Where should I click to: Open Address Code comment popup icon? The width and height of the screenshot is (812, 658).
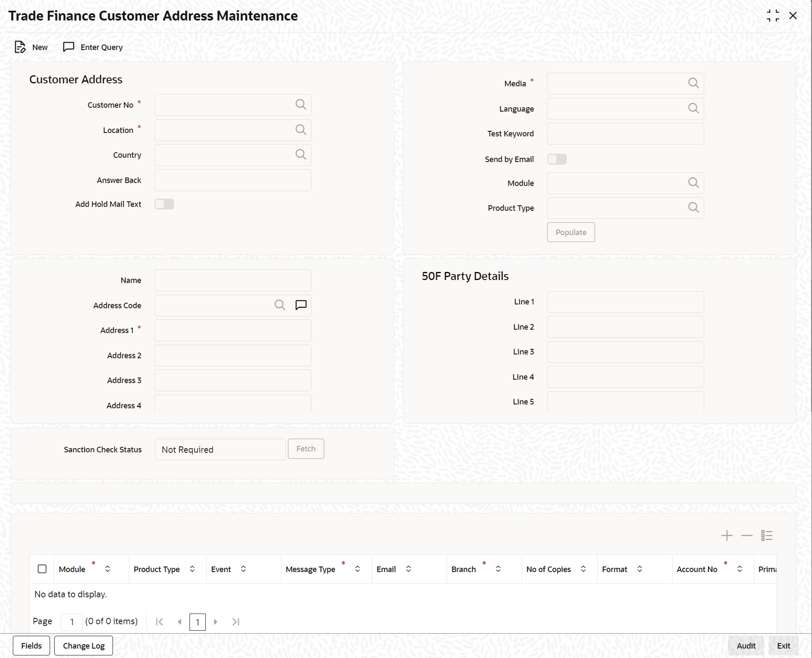[301, 305]
